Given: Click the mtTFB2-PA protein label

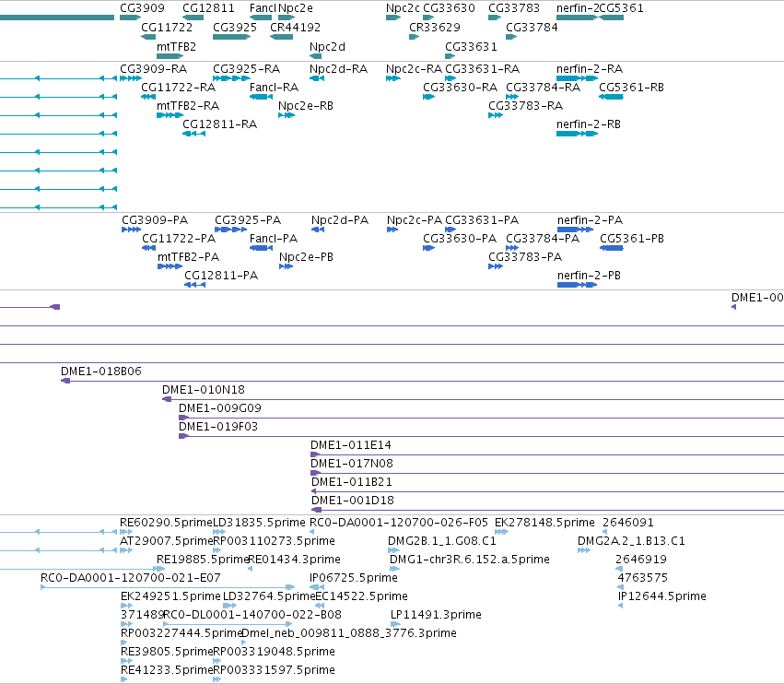Looking at the screenshot, I should [189, 257].
